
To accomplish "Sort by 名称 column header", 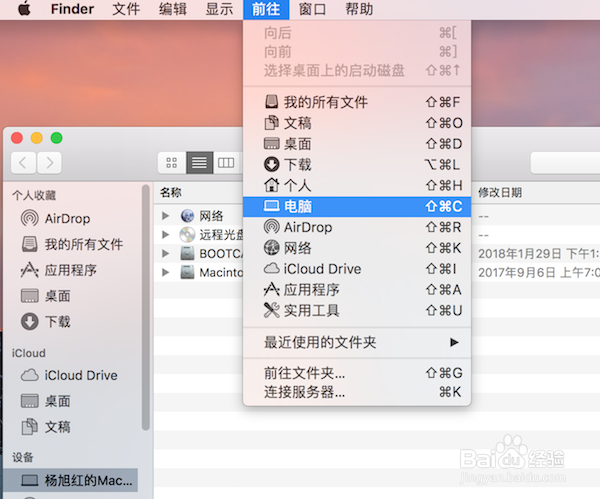I will click(171, 192).
